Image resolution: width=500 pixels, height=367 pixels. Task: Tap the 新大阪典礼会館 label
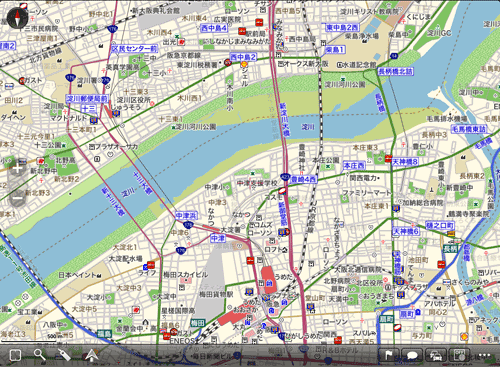tap(156, 10)
